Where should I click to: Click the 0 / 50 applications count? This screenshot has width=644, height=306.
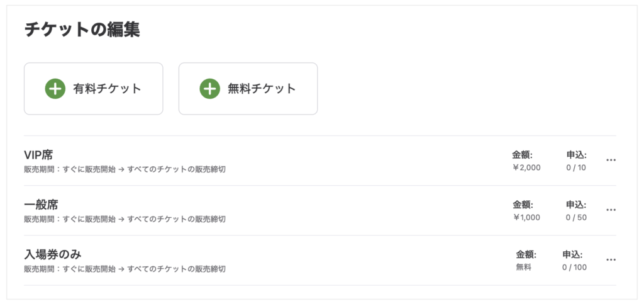coord(576,218)
